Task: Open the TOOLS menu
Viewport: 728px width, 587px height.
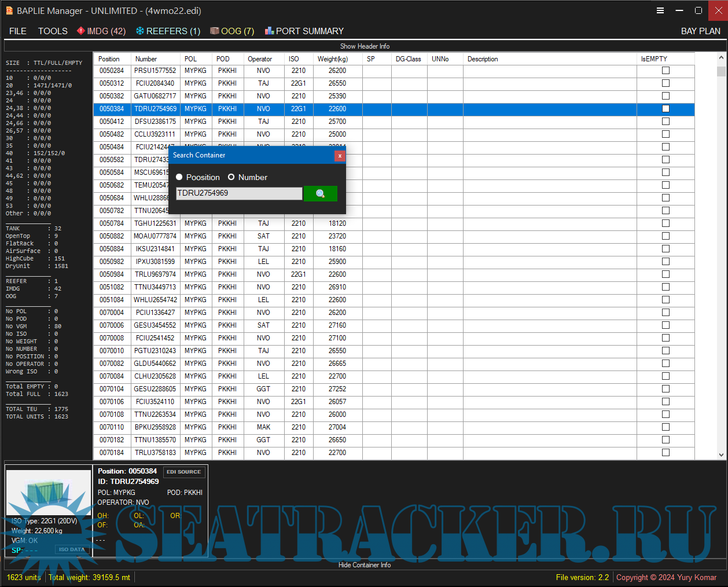Action: [53, 31]
